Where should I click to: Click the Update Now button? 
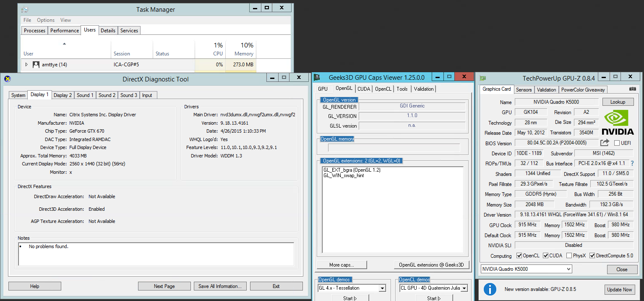(x=619, y=290)
